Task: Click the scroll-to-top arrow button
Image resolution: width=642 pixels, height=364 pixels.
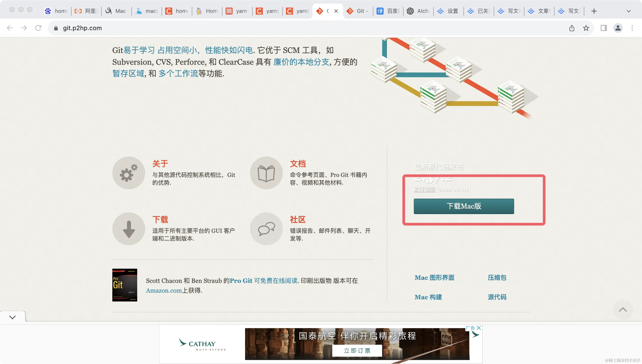Action: click(x=622, y=310)
